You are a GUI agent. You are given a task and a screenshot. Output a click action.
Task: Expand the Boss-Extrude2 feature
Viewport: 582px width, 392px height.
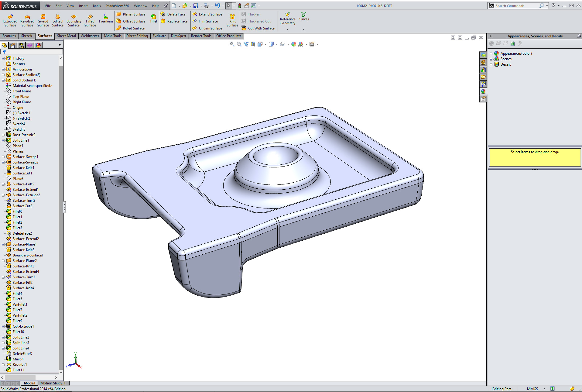coord(3,135)
